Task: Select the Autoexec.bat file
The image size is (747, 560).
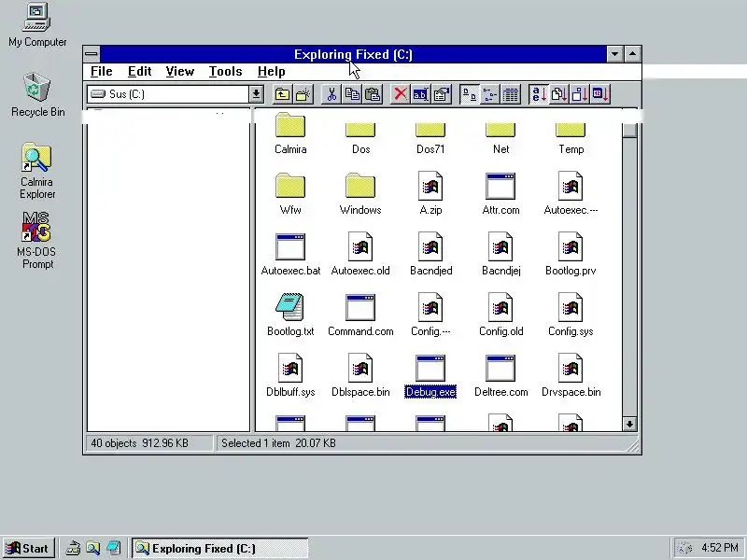Action: coord(290,255)
